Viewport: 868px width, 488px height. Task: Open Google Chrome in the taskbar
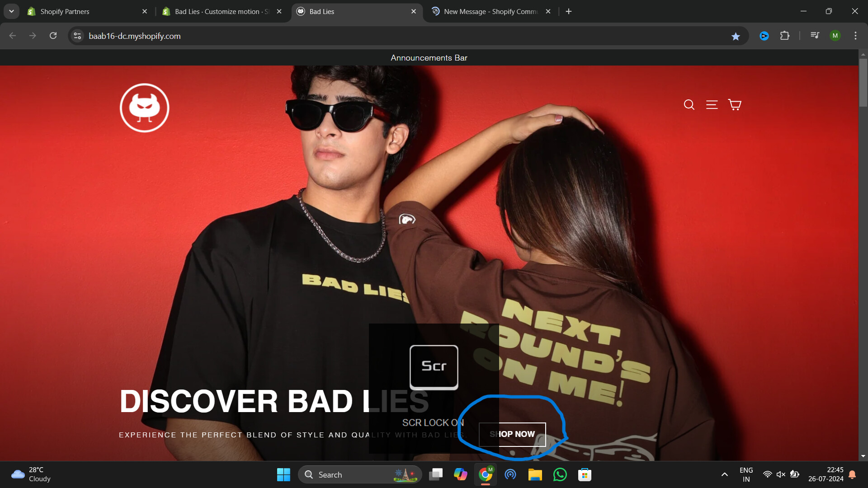[486, 474]
